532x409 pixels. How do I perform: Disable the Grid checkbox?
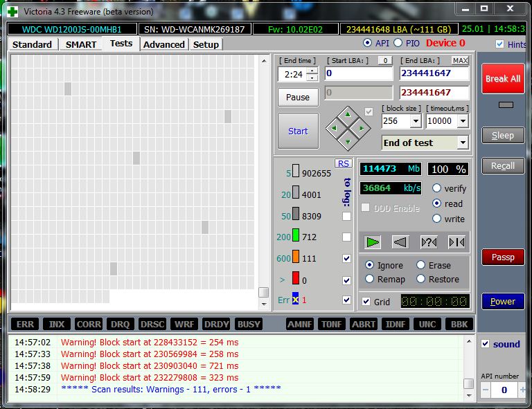tap(366, 302)
